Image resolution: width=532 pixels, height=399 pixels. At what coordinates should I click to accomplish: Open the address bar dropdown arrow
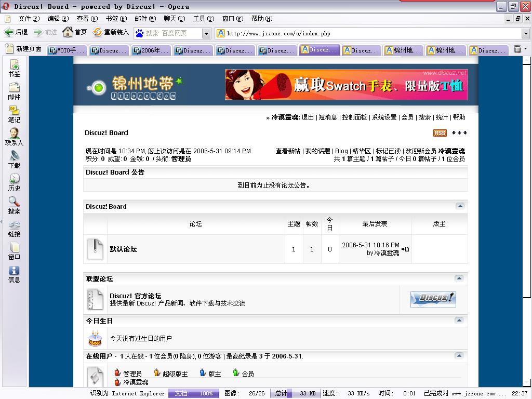[x=526, y=33]
